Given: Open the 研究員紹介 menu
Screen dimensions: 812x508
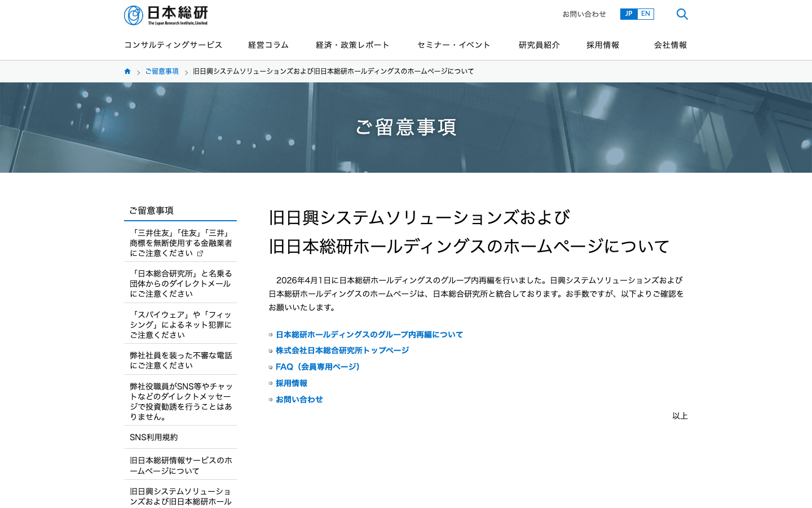Looking at the screenshot, I should click(539, 45).
